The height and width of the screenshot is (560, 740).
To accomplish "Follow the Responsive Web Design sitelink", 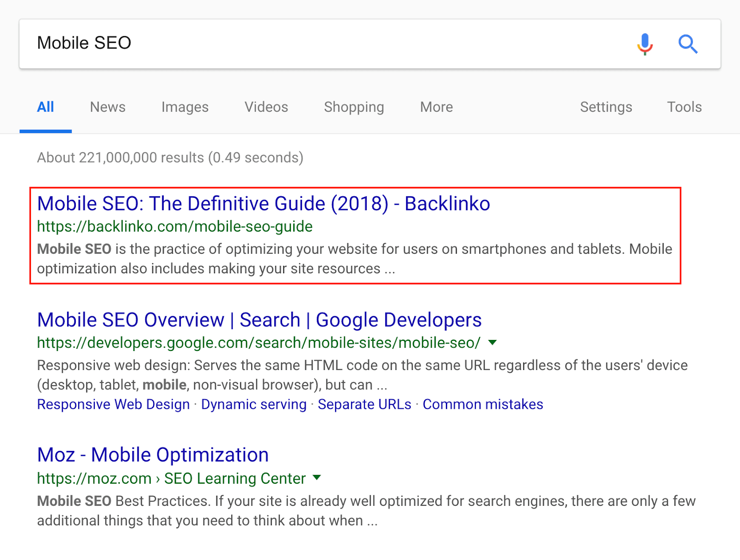I will click(113, 404).
